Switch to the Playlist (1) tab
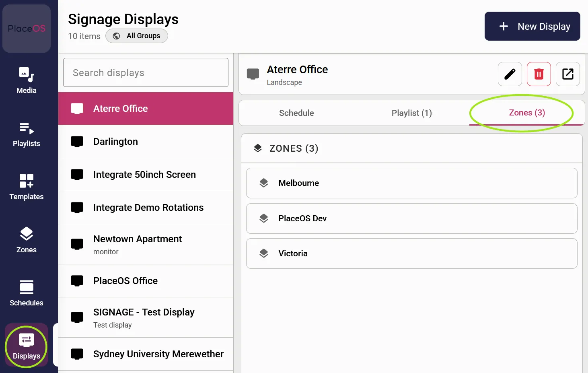Image resolution: width=588 pixels, height=373 pixels. click(412, 113)
